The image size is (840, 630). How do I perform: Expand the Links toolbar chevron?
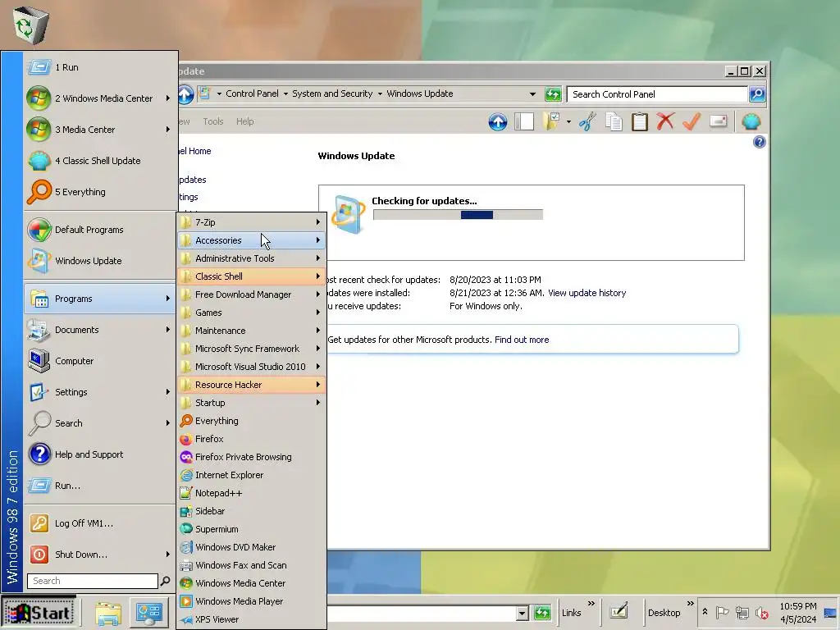(591, 604)
